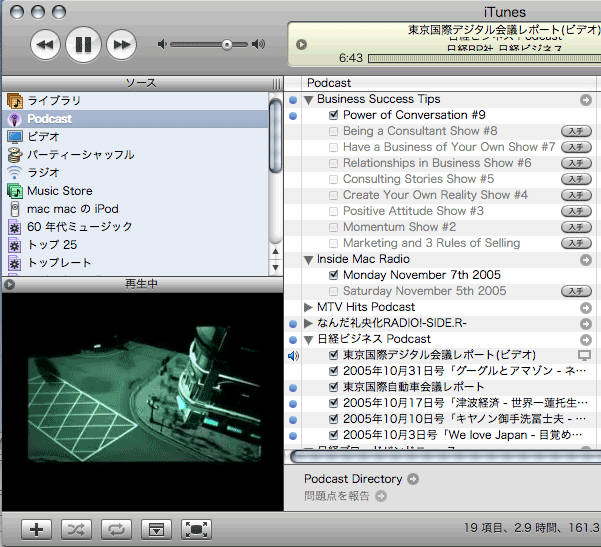Open the Music Store source
The width and height of the screenshot is (601, 547).
[x=59, y=191]
